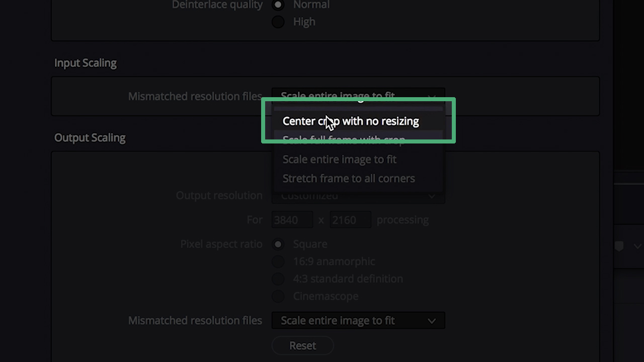
Task: Switch deinterlace quality to High
Action: point(278,22)
